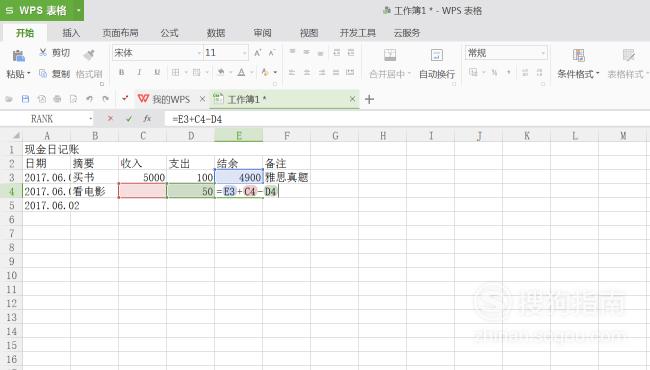Image resolution: width=650 pixels, height=370 pixels.
Task: Close the 工作簿1 document tab
Action: coord(352,99)
